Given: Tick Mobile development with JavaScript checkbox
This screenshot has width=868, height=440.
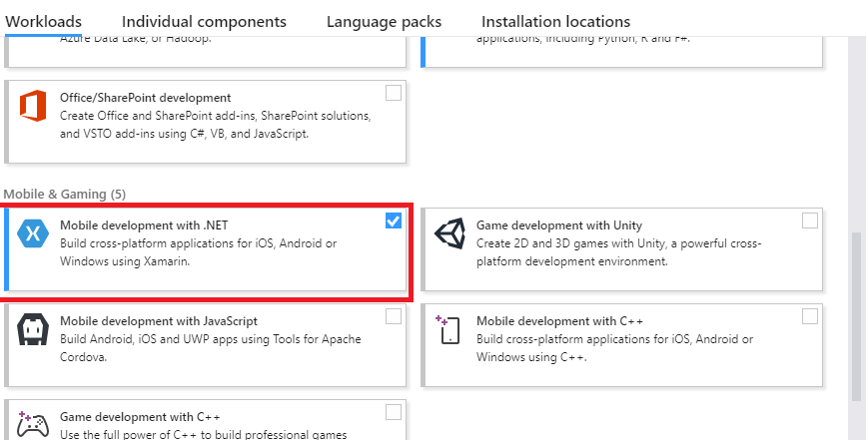Looking at the screenshot, I should pos(394,316).
